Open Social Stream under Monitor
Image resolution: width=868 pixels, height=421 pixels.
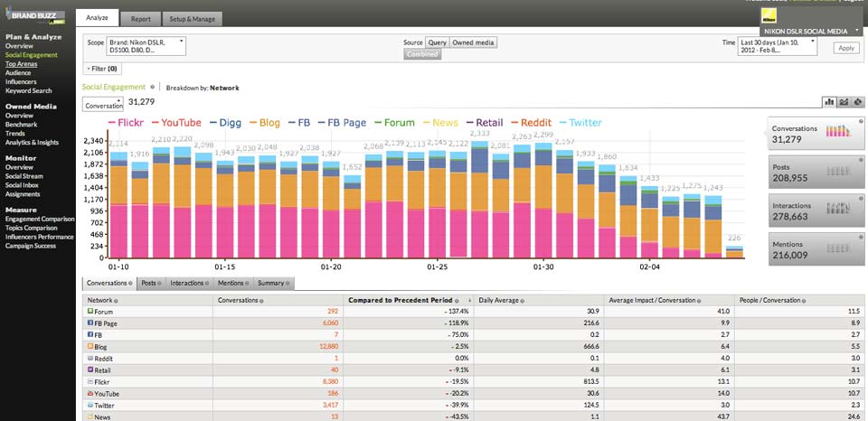[24, 176]
